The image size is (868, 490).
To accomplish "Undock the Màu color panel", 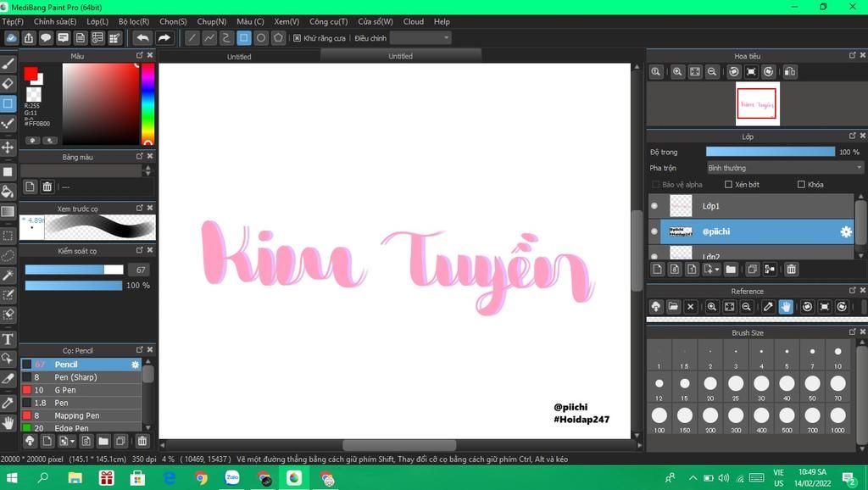I will point(140,55).
